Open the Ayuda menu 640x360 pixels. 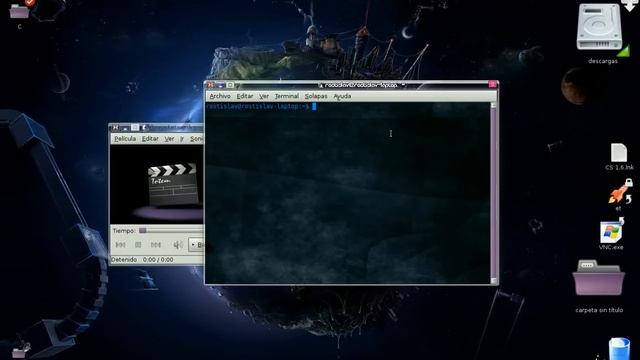342,96
